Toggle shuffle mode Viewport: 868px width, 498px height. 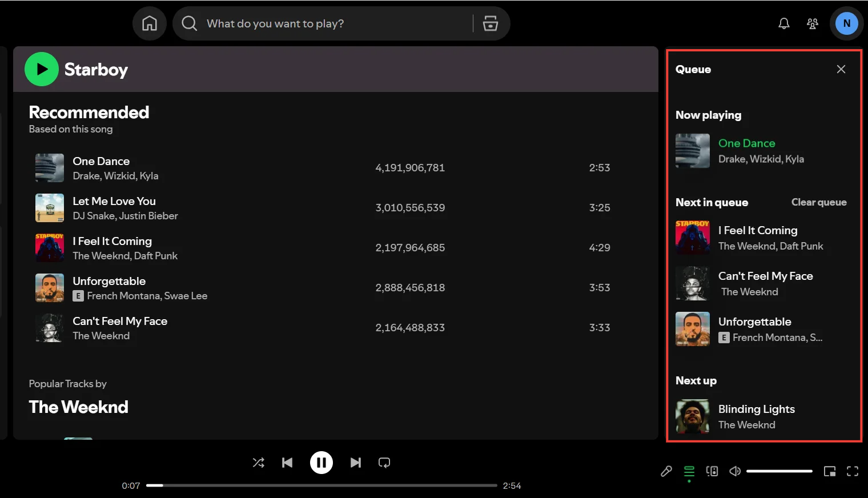coord(258,463)
